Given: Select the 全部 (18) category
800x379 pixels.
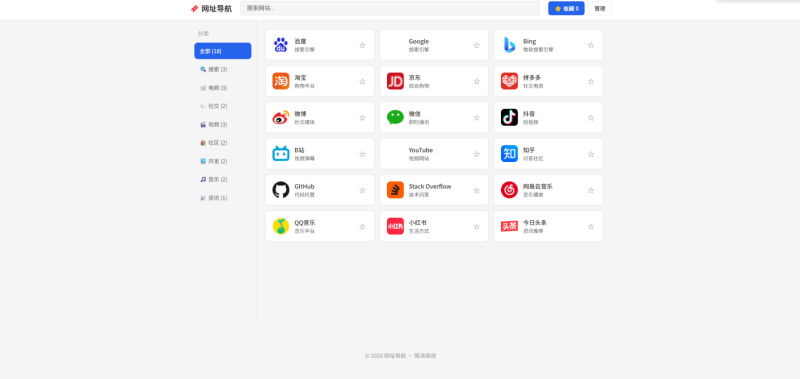Looking at the screenshot, I should pyautogui.click(x=222, y=51).
